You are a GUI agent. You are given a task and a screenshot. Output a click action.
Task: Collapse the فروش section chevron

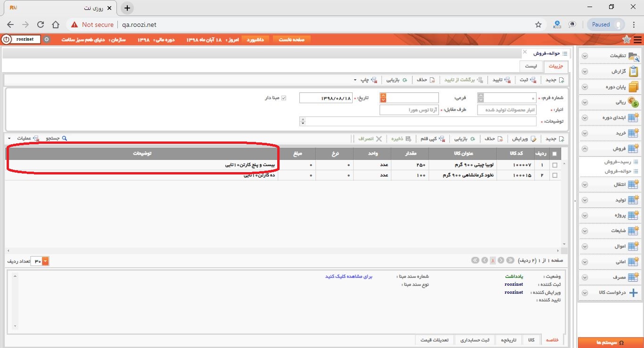click(x=585, y=149)
